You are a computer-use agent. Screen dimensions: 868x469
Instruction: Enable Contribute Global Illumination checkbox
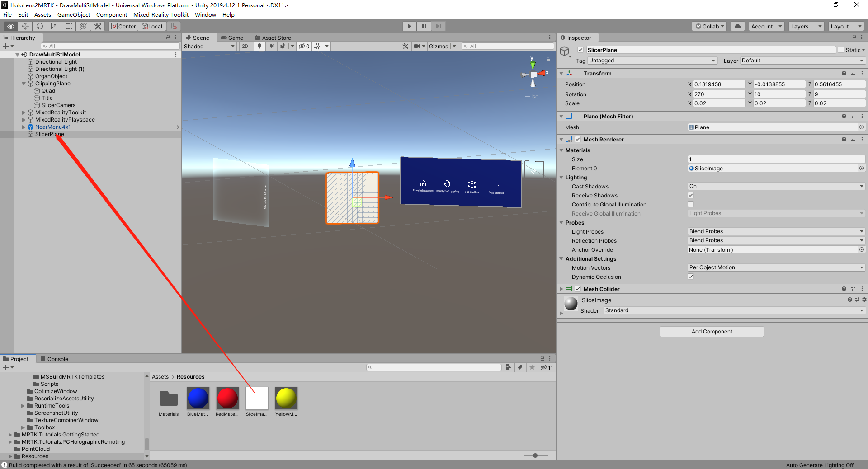pos(690,204)
